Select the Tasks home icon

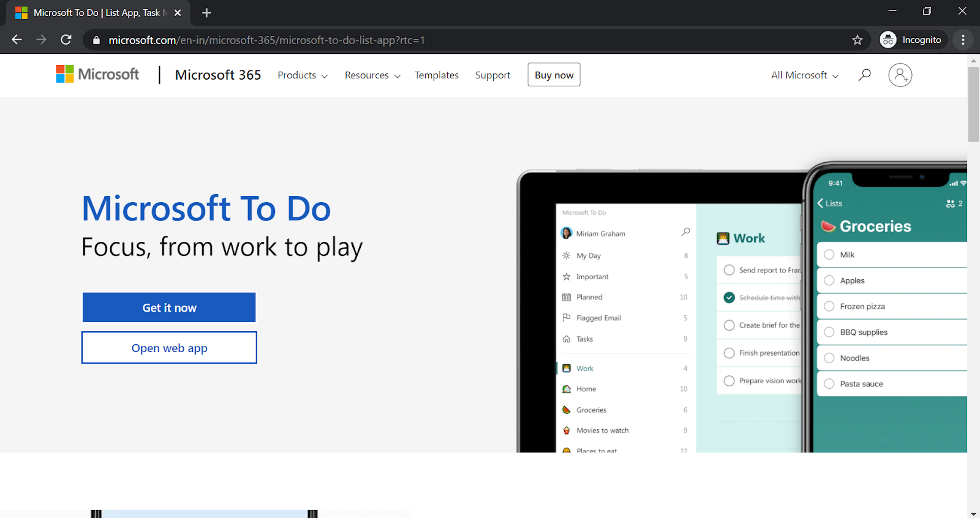[566, 339]
